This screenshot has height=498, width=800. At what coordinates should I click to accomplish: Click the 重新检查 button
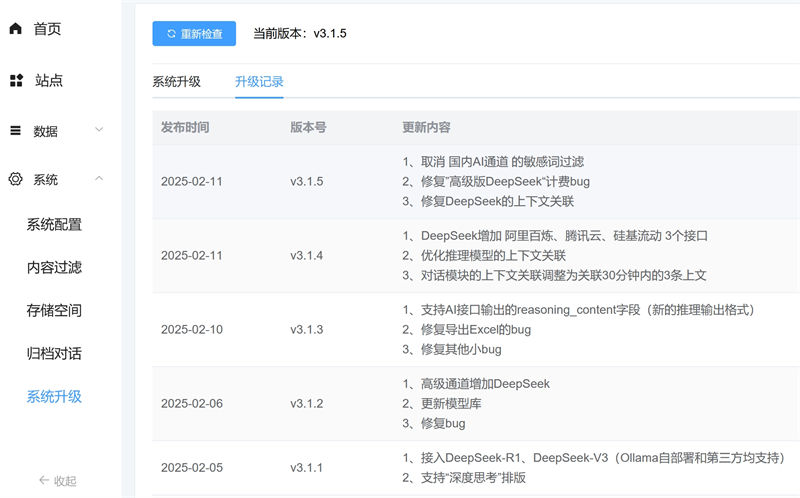[194, 34]
